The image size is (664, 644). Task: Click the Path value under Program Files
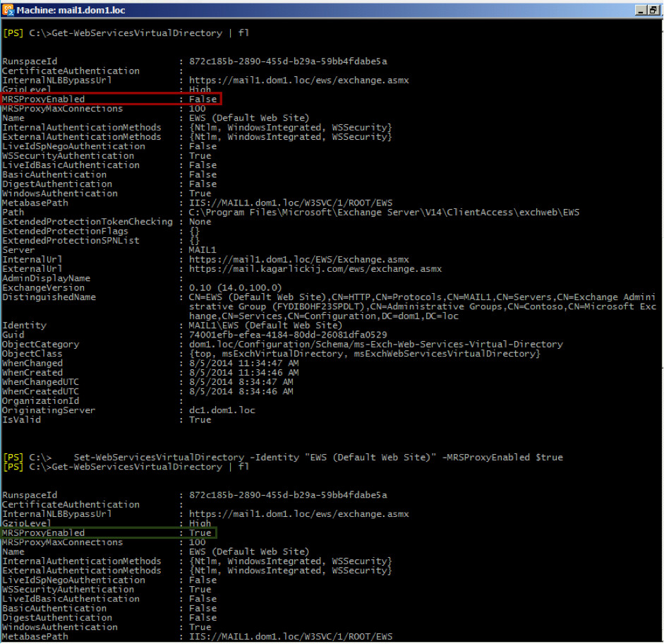[x=384, y=213]
